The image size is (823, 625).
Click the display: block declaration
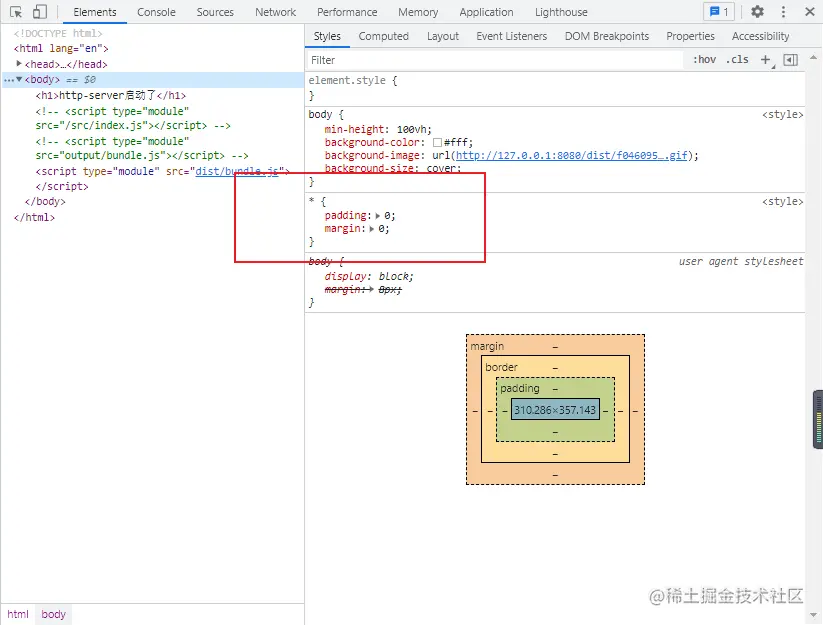click(x=369, y=276)
